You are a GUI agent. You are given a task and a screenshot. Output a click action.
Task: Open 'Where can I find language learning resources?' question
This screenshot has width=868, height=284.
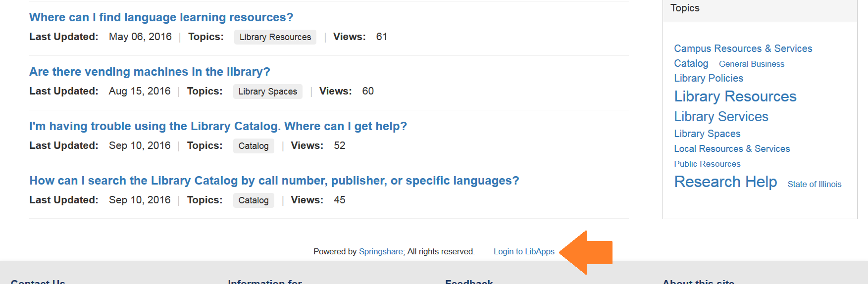point(161,17)
